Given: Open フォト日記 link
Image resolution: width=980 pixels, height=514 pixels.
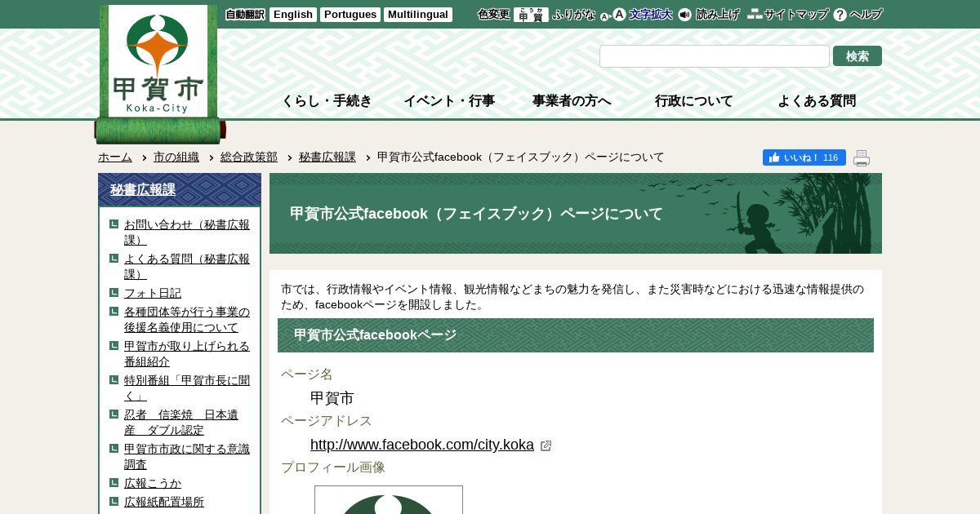Looking at the screenshot, I should click(x=153, y=293).
